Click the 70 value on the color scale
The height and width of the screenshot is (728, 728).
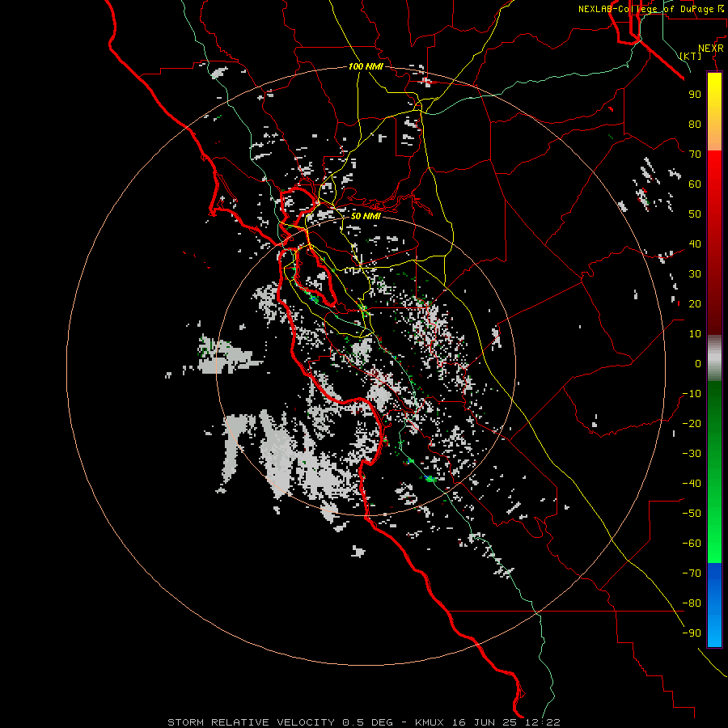point(695,154)
